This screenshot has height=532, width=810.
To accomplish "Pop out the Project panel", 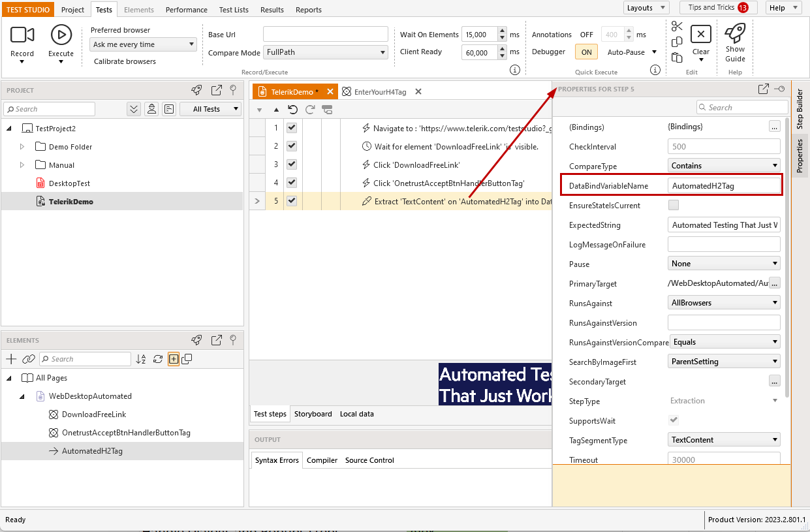I will pos(217,90).
